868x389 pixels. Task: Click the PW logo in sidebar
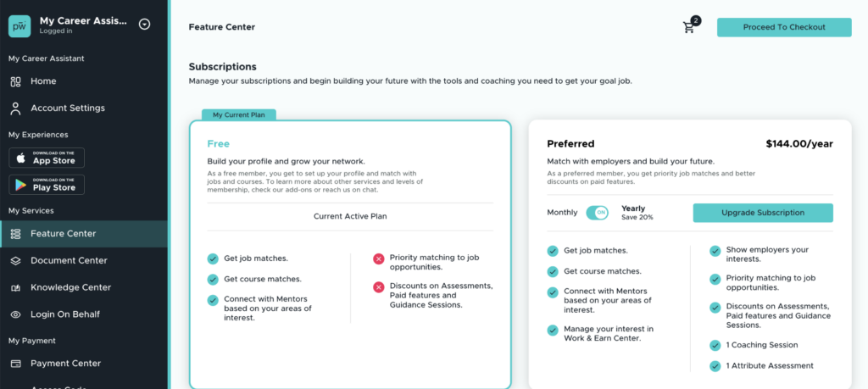(x=19, y=26)
